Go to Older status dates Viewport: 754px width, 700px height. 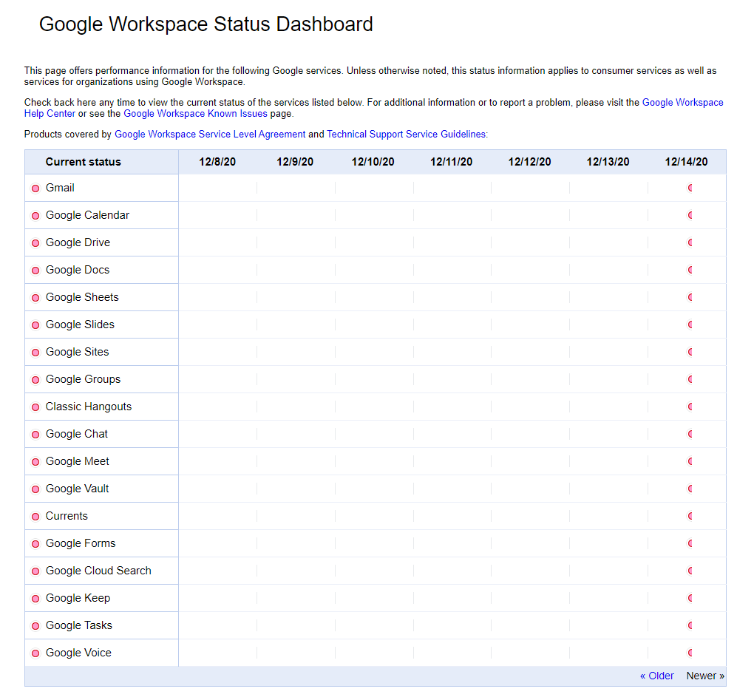(x=657, y=676)
